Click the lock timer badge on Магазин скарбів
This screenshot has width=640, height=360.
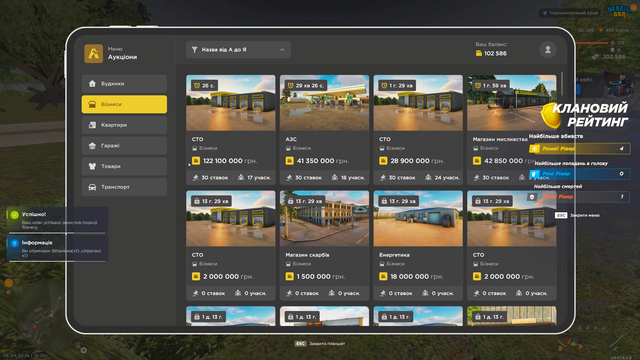click(305, 201)
